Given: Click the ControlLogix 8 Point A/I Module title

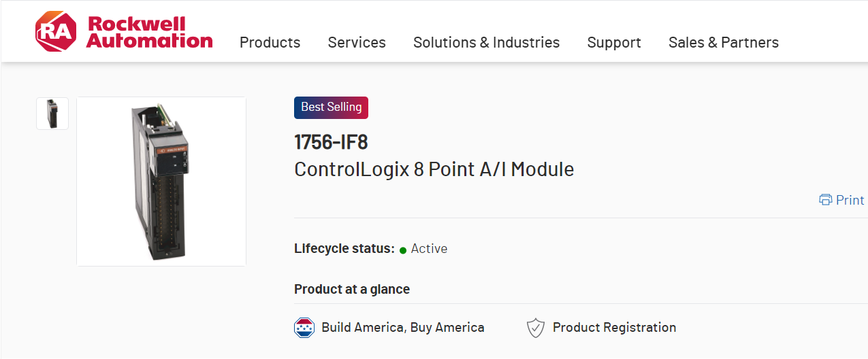Looking at the screenshot, I should tap(434, 169).
